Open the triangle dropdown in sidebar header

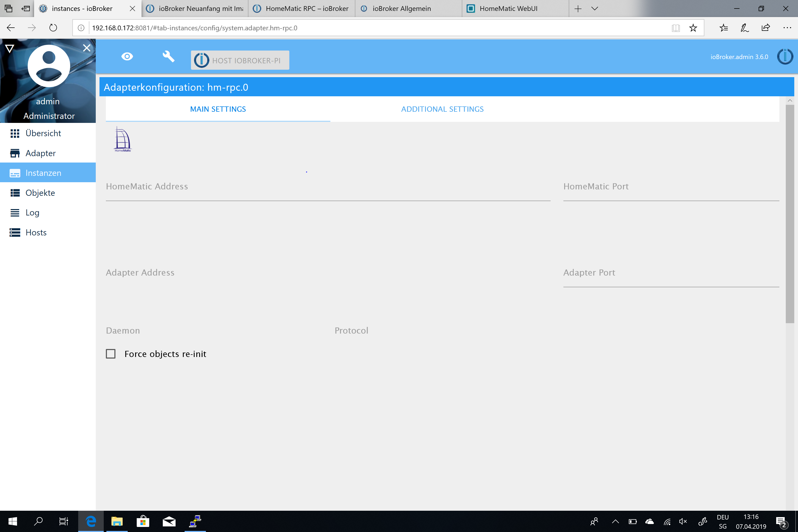pos(10,48)
